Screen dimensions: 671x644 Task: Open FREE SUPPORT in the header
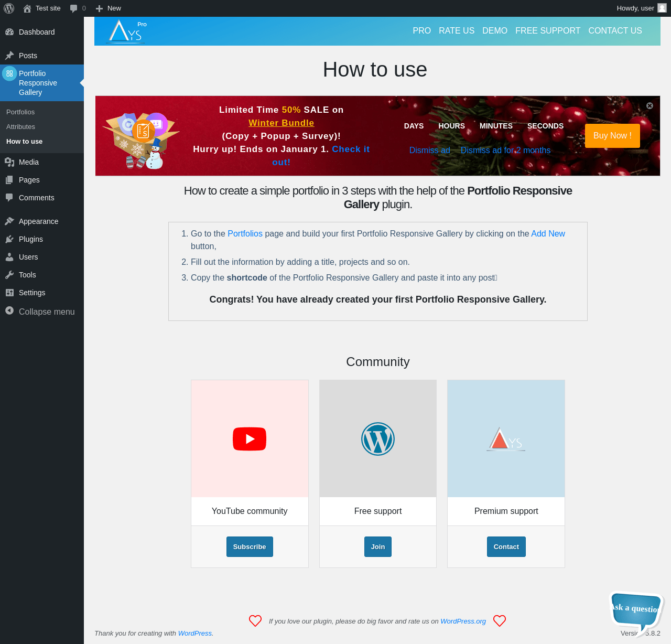pyautogui.click(x=548, y=31)
